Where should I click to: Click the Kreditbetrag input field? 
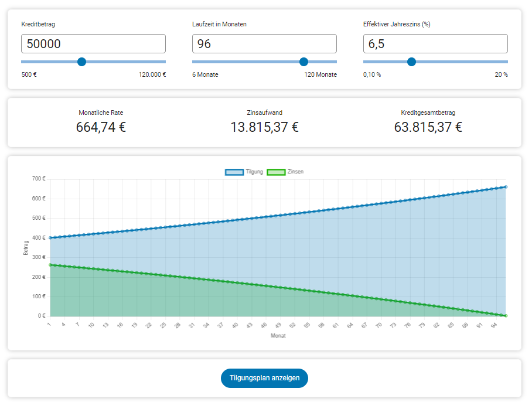[x=93, y=44]
